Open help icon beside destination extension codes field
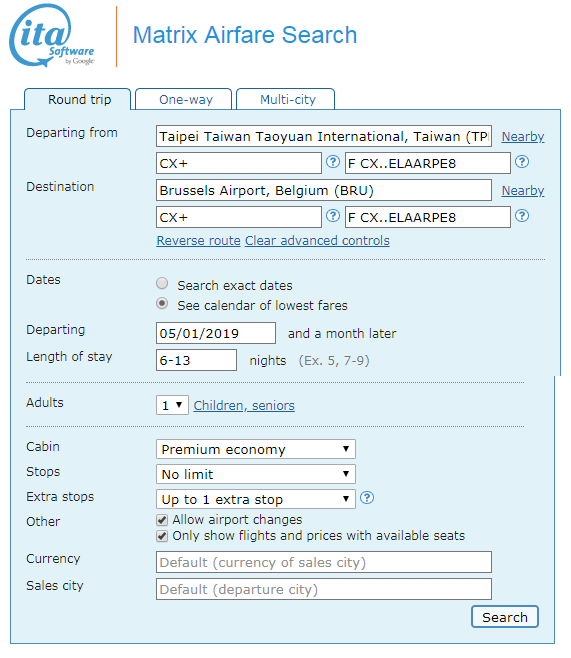571x658 pixels. 521,216
